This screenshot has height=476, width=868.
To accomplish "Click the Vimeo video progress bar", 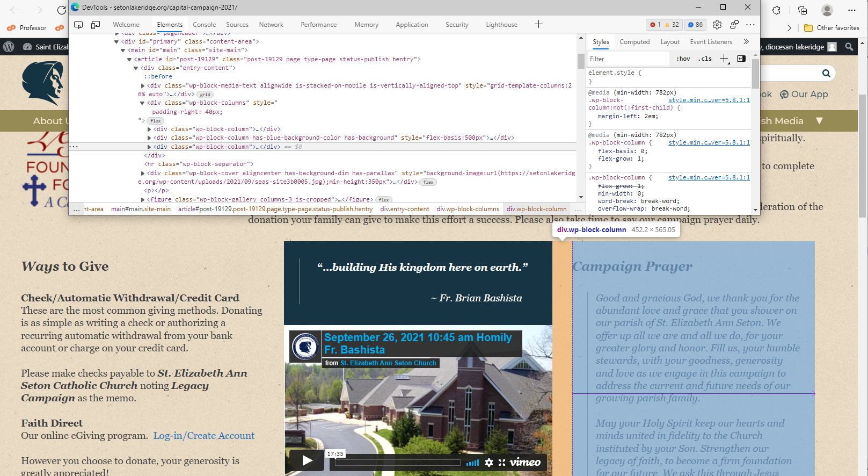I will [x=397, y=463].
